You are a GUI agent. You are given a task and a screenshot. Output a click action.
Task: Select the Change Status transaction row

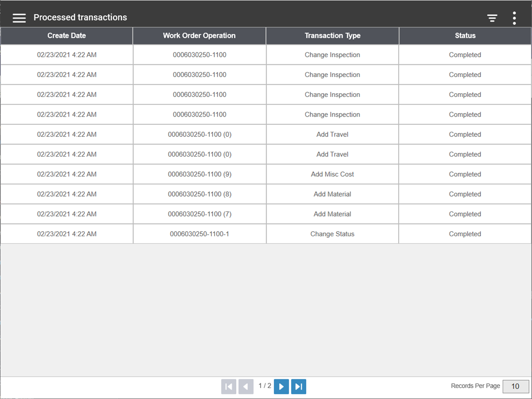332,234
